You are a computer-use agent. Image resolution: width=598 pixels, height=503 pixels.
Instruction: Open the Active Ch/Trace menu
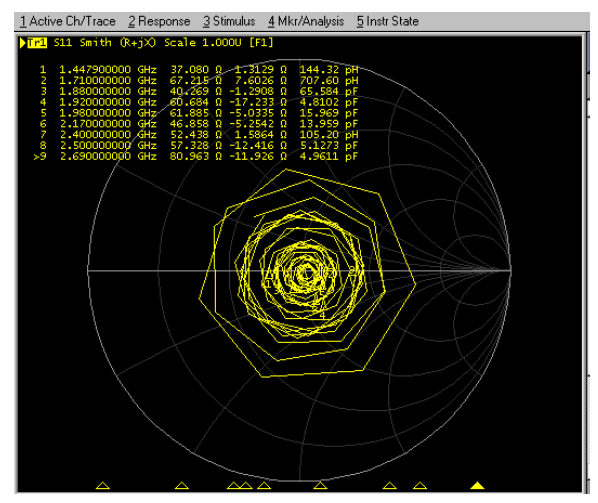tap(68, 21)
